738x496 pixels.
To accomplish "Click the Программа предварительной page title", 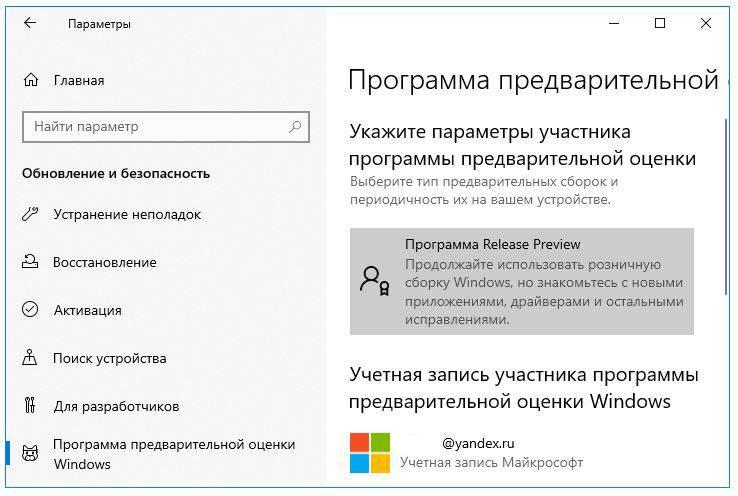I will [x=533, y=80].
